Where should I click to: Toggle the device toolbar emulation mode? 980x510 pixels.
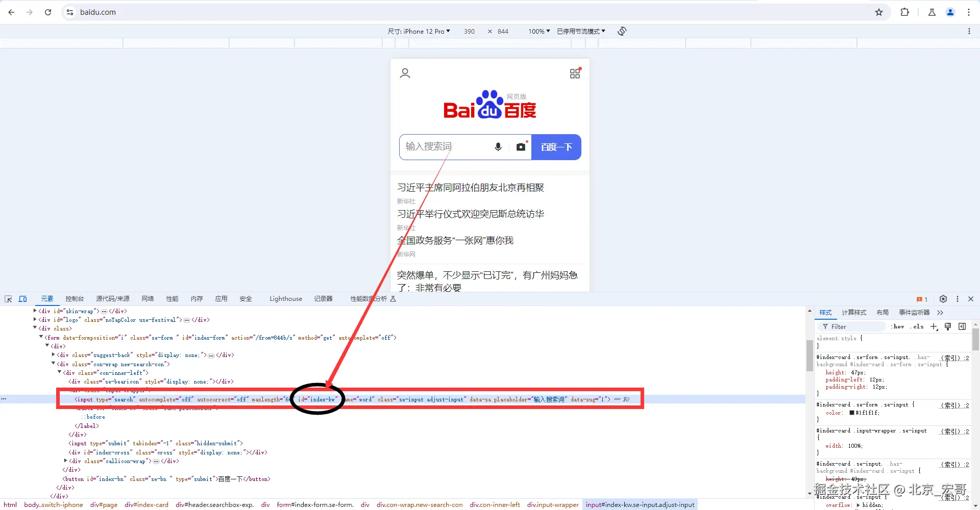[x=23, y=299]
